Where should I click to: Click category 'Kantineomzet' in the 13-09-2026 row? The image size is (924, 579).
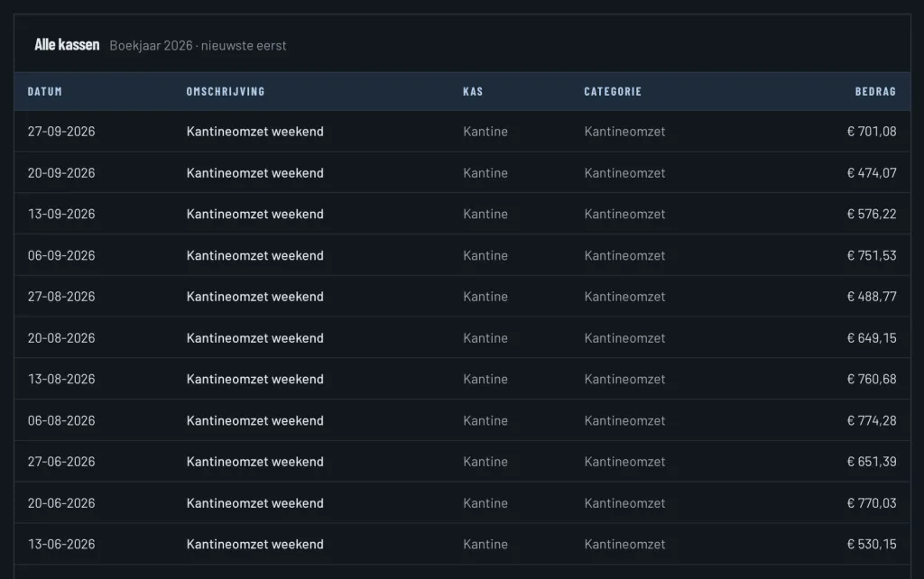[624, 214]
